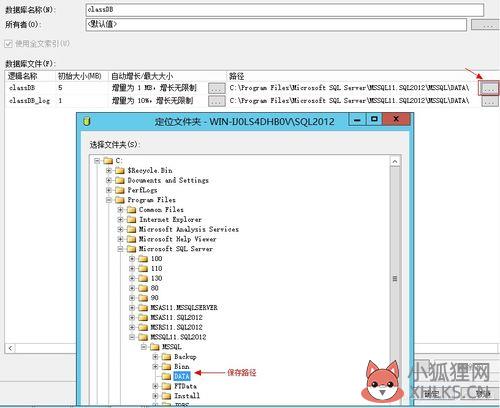The height and width of the screenshot is (408, 500).
Task: Click the Backup folder icon
Action: 166,357
